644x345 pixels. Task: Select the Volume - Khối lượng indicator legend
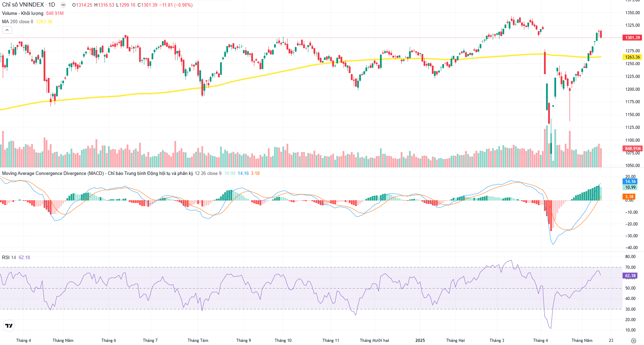click(x=22, y=13)
